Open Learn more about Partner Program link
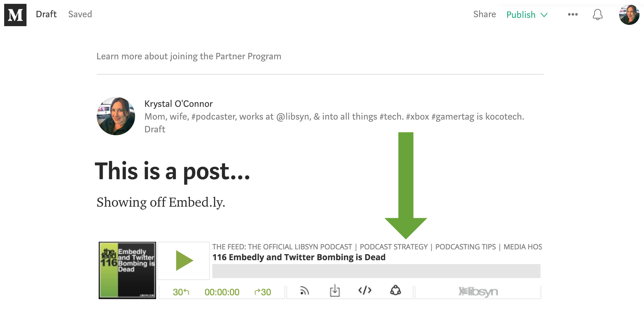 189,56
